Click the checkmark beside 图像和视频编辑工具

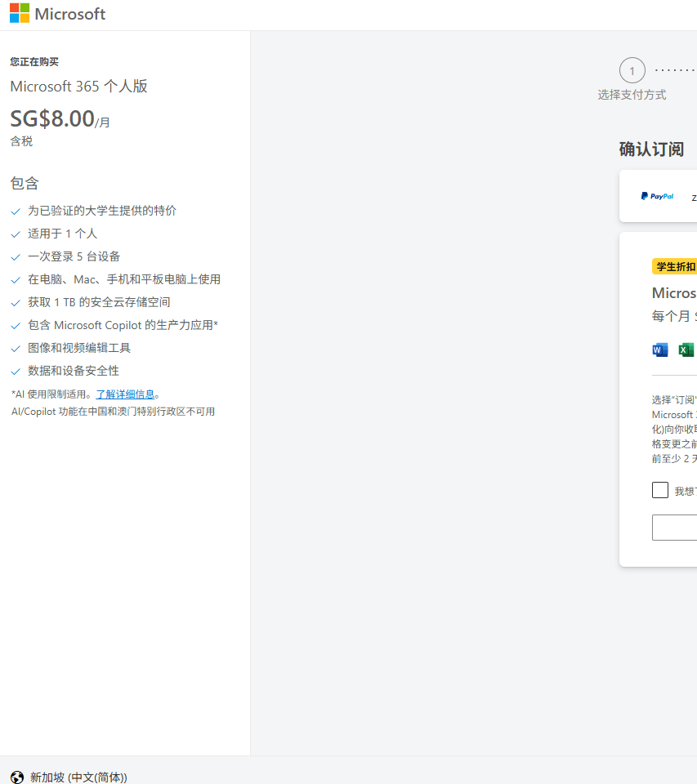click(x=16, y=347)
